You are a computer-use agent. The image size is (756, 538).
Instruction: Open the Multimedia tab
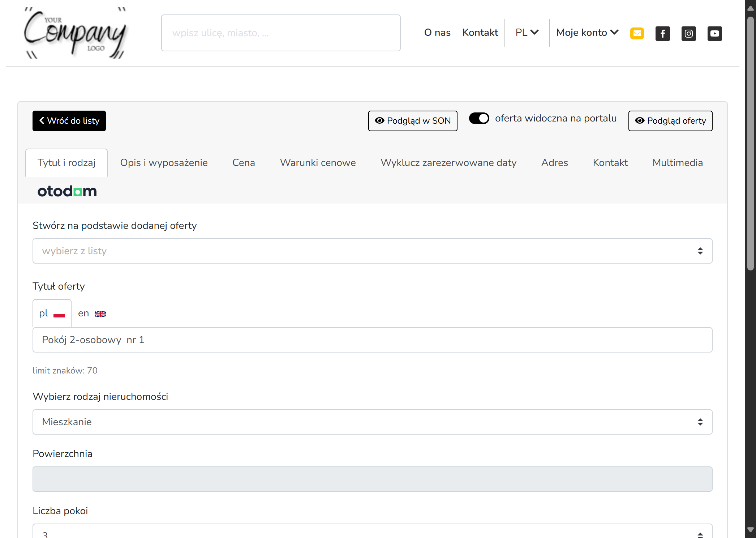(x=678, y=163)
